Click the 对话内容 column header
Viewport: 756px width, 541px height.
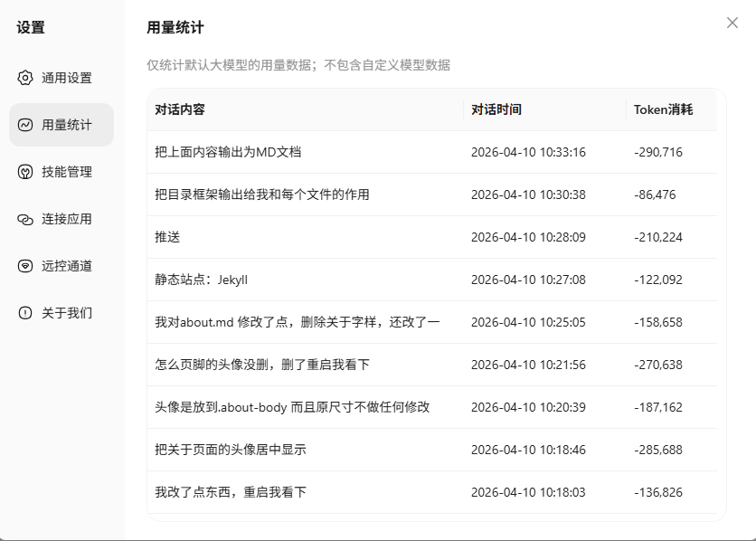click(x=180, y=109)
